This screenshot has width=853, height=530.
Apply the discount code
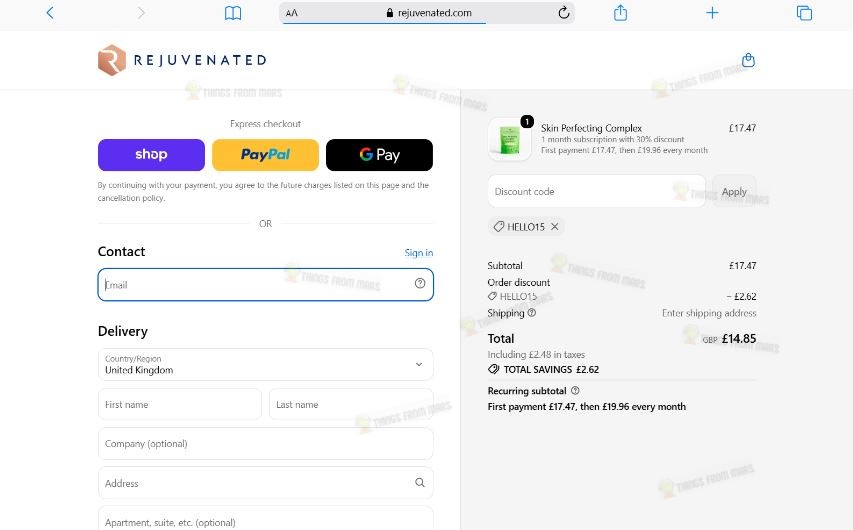pos(734,192)
